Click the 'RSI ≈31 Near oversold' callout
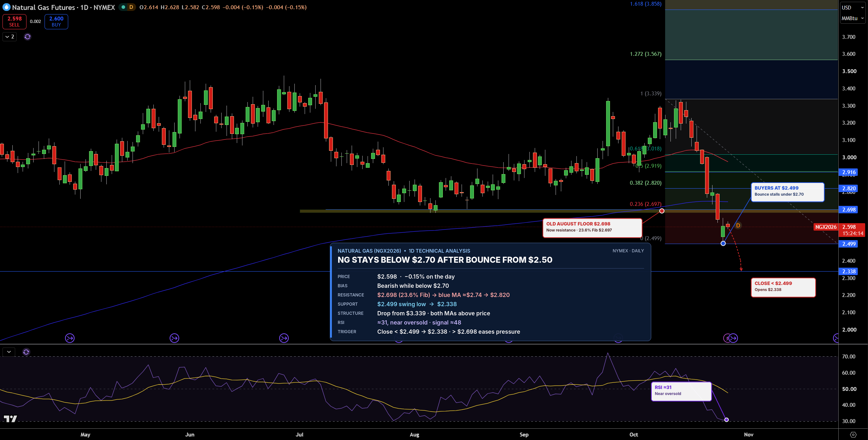868x440 pixels. click(x=681, y=391)
